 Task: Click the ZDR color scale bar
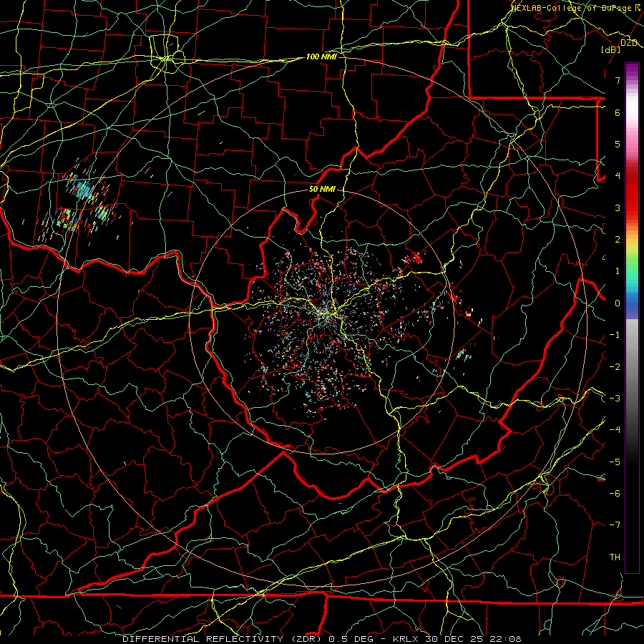(632, 318)
